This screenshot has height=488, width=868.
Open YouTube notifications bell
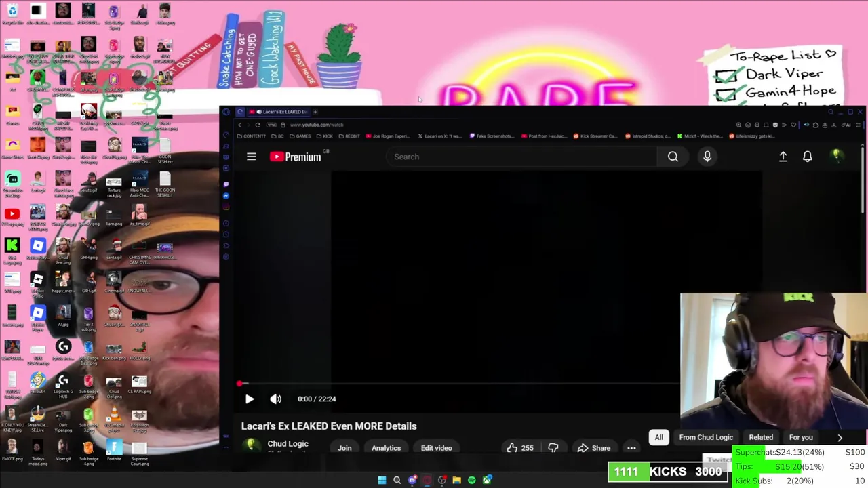(808, 157)
